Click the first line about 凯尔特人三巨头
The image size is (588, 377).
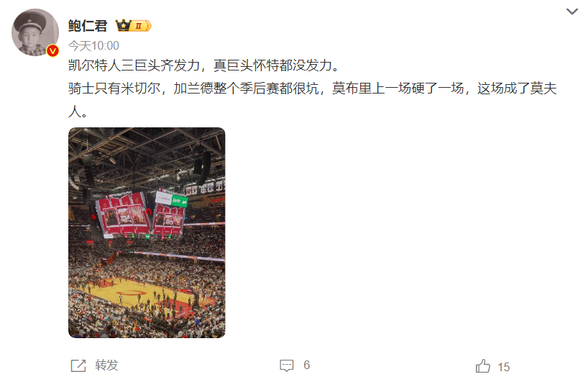point(204,65)
